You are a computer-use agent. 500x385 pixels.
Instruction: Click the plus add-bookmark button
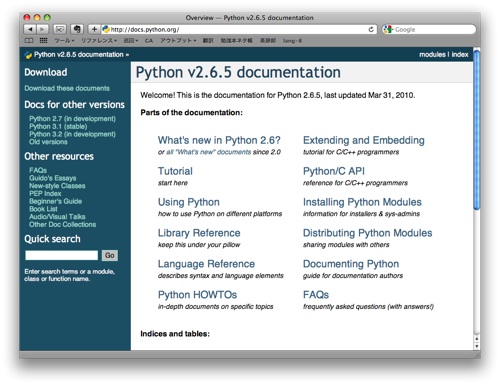point(94,29)
